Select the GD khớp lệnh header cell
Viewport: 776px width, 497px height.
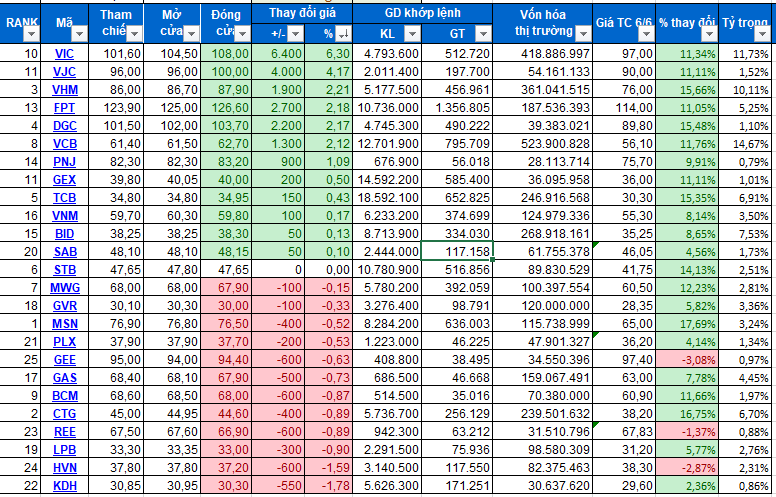click(x=423, y=13)
